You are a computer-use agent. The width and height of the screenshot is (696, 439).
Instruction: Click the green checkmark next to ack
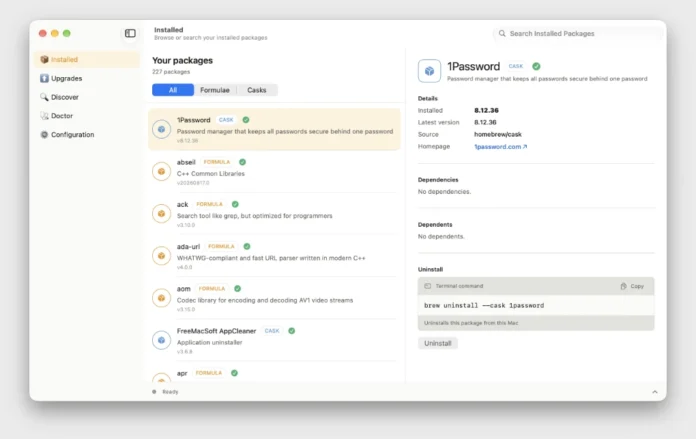(235, 204)
